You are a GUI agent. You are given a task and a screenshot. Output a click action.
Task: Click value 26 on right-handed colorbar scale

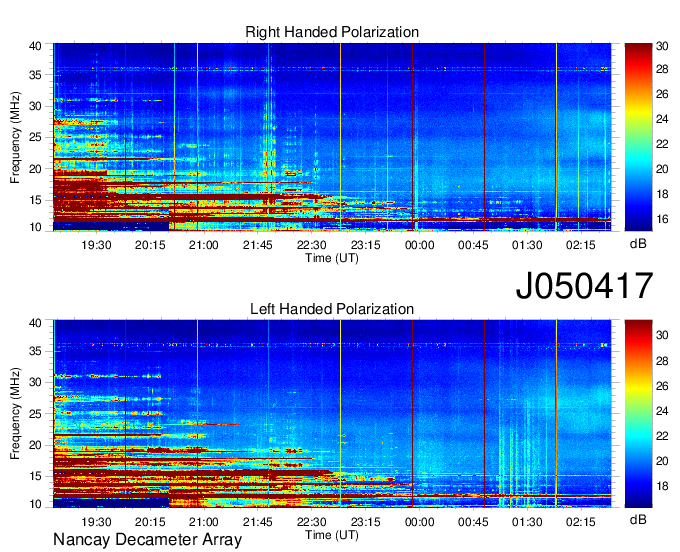tap(662, 94)
